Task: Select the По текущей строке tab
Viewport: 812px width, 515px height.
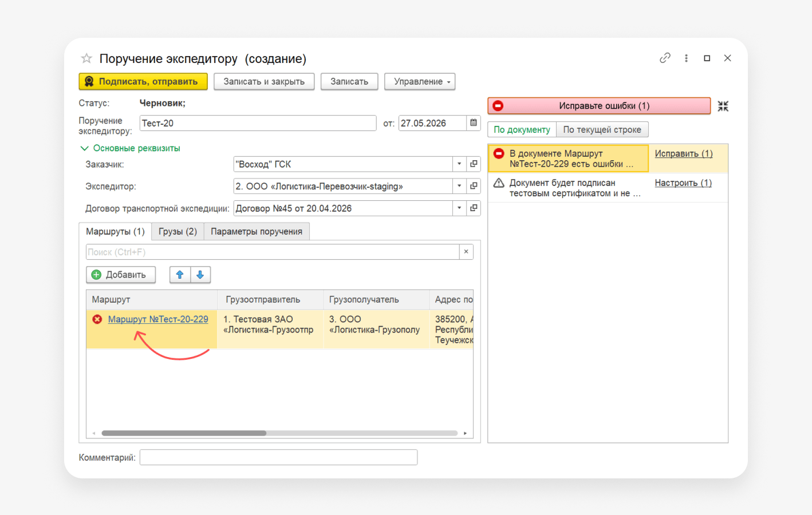Action: [602, 130]
